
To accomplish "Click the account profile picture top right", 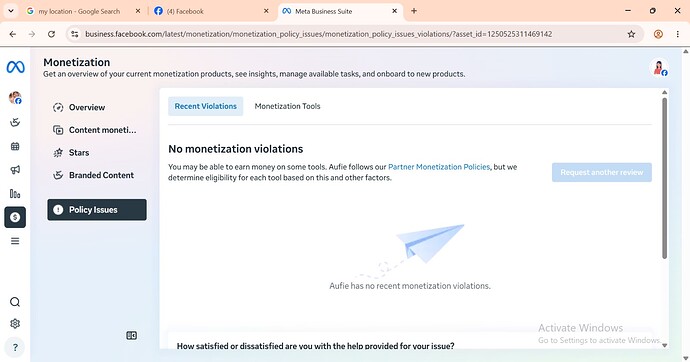I will 659,68.
